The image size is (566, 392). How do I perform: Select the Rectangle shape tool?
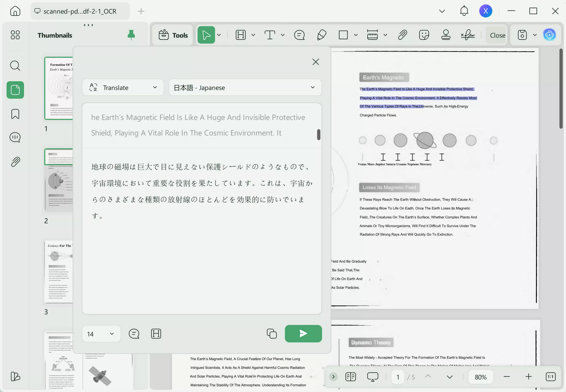tap(342, 35)
